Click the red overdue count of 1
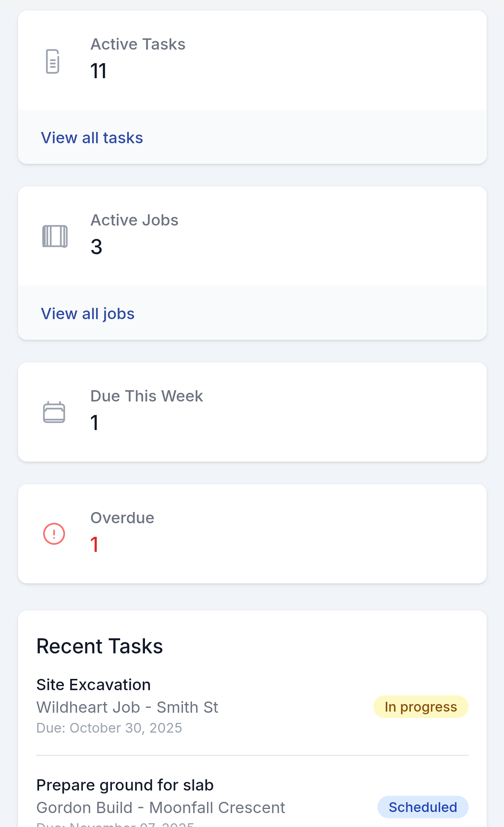The width and height of the screenshot is (504, 827). (94, 544)
